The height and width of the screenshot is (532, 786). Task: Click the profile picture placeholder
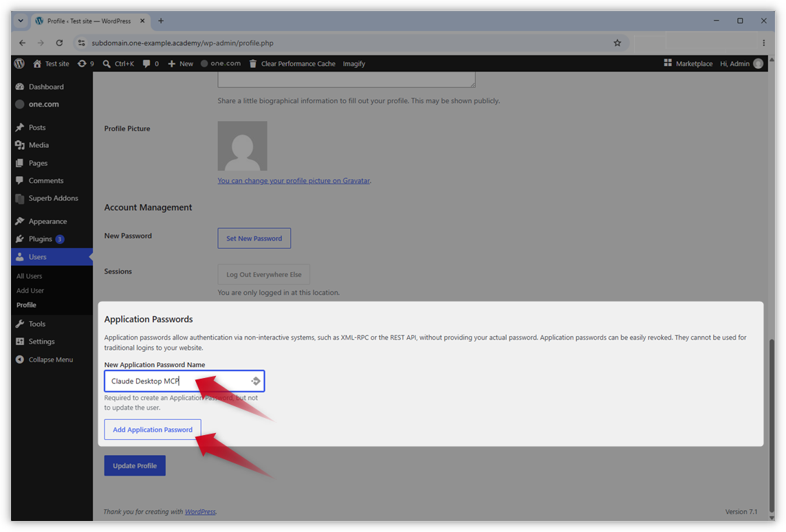[242, 146]
